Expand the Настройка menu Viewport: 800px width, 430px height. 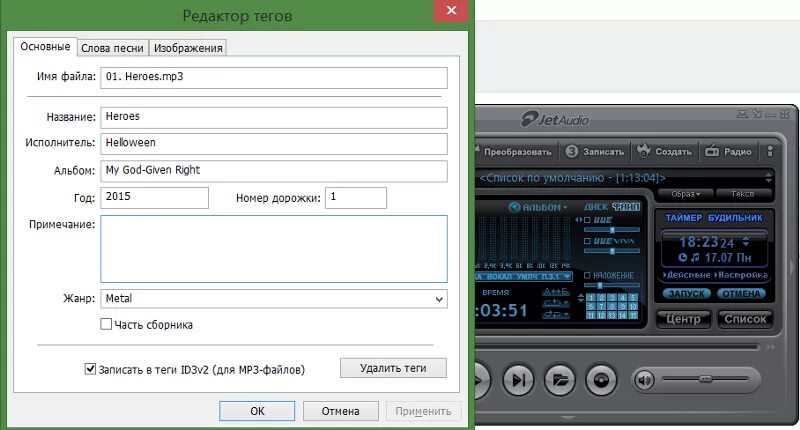click(x=741, y=275)
